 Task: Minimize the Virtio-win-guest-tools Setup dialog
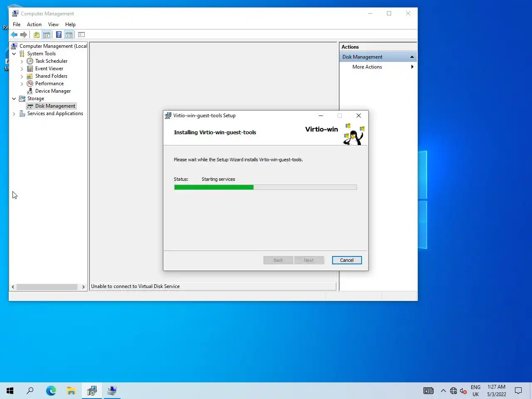click(x=321, y=116)
